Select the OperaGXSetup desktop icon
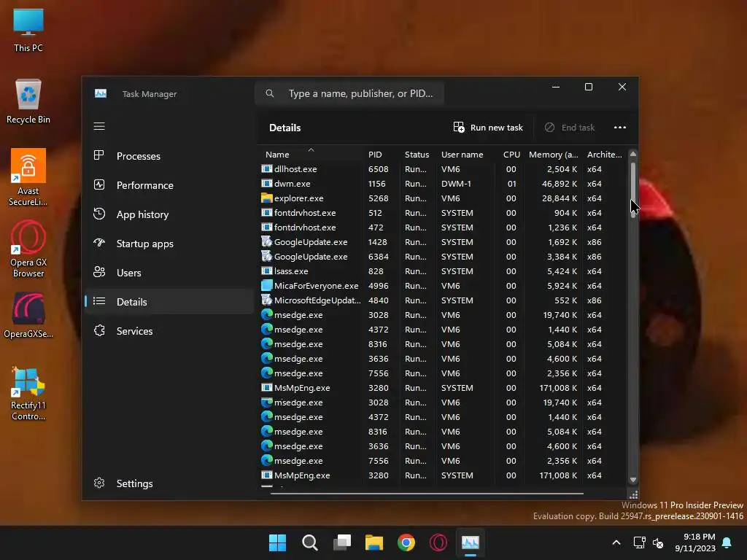 click(x=28, y=315)
